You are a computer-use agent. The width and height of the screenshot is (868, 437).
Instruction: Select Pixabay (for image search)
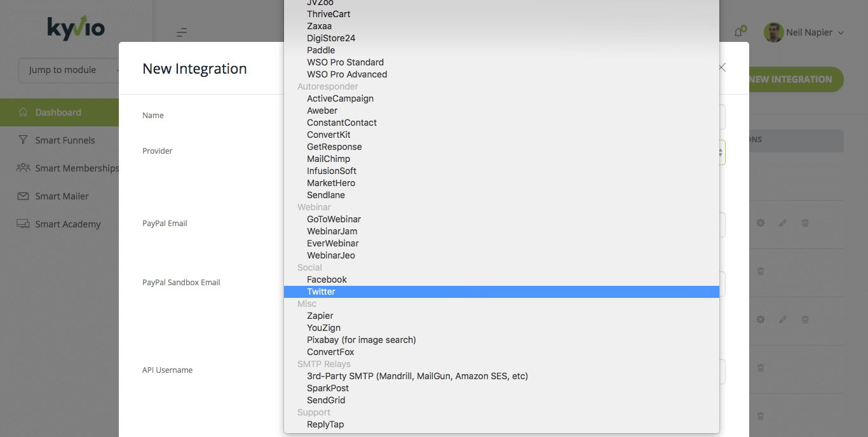pos(501,340)
